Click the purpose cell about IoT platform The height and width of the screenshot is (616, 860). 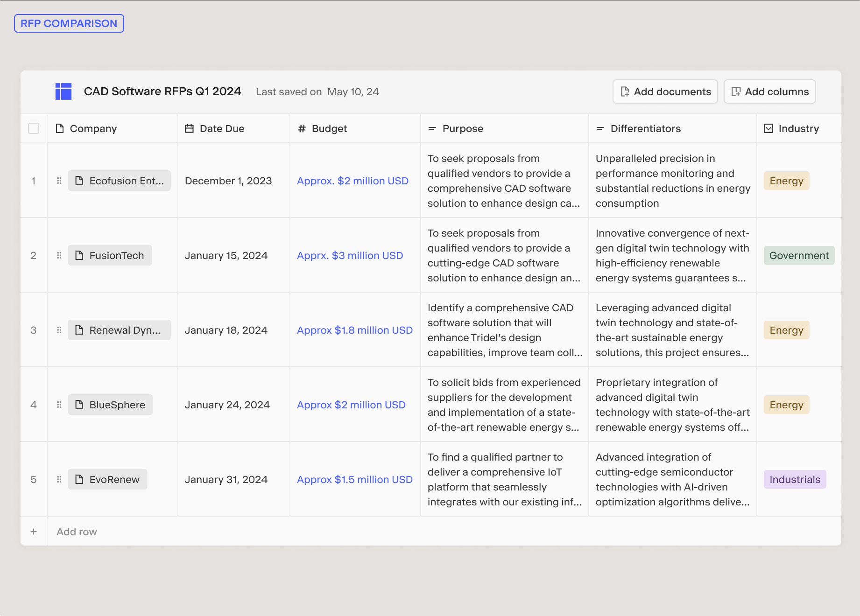(505, 479)
